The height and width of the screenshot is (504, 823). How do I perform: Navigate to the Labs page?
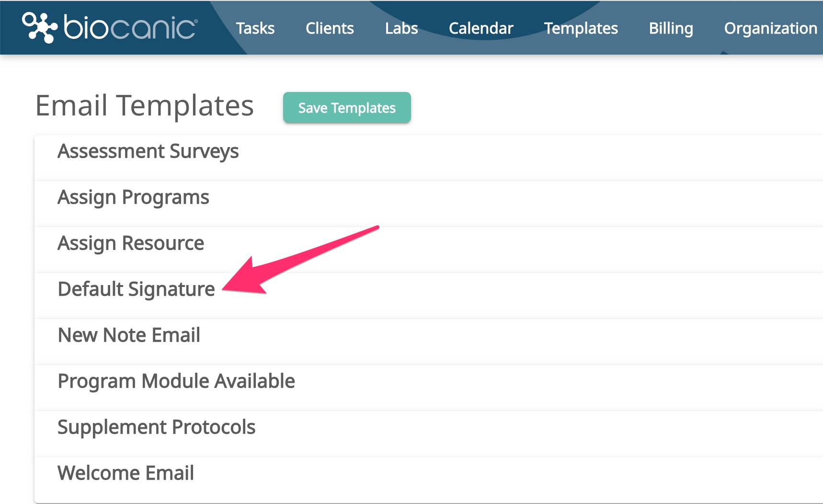click(x=401, y=28)
